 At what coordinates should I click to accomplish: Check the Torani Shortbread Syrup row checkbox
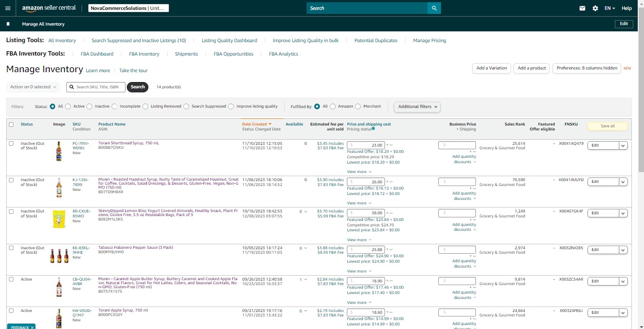tap(11, 143)
